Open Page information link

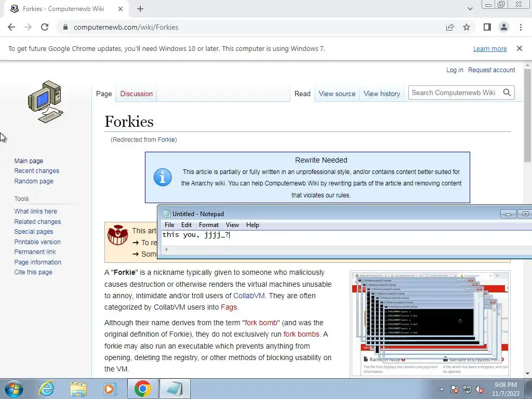[x=37, y=262]
